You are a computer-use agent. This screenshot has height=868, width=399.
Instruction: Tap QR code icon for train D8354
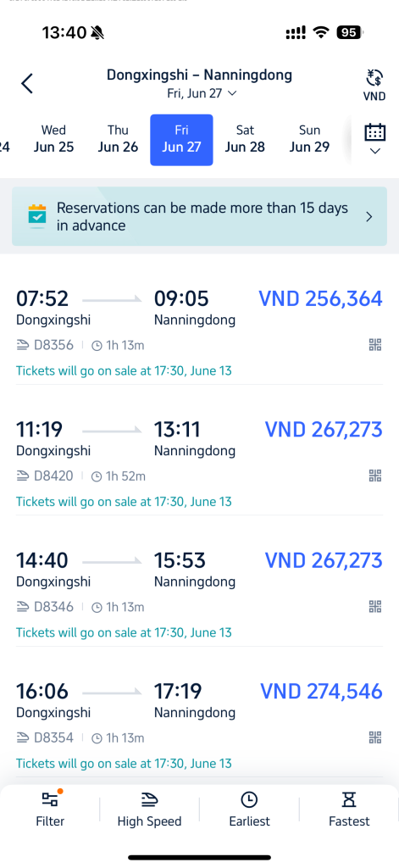pos(375,737)
